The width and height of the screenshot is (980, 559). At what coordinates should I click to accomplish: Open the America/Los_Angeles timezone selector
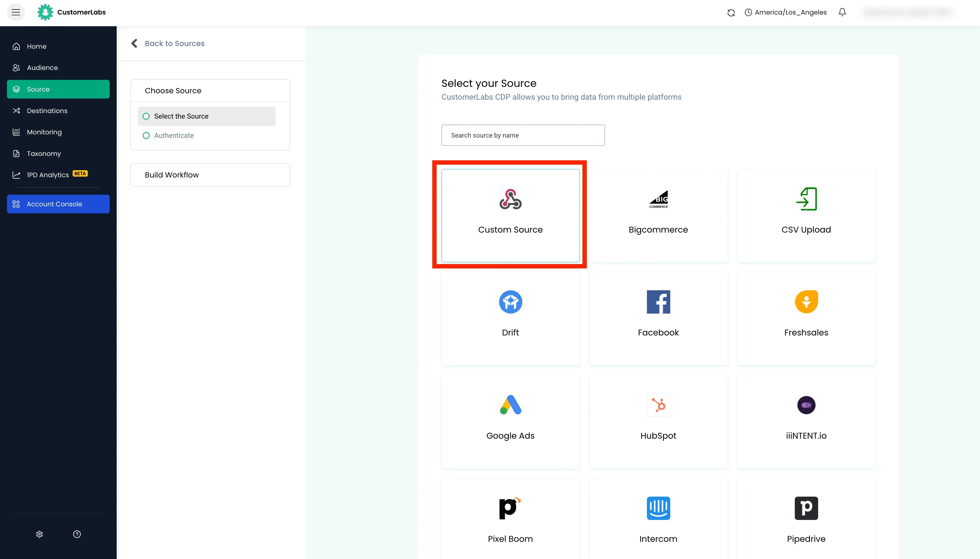(786, 12)
